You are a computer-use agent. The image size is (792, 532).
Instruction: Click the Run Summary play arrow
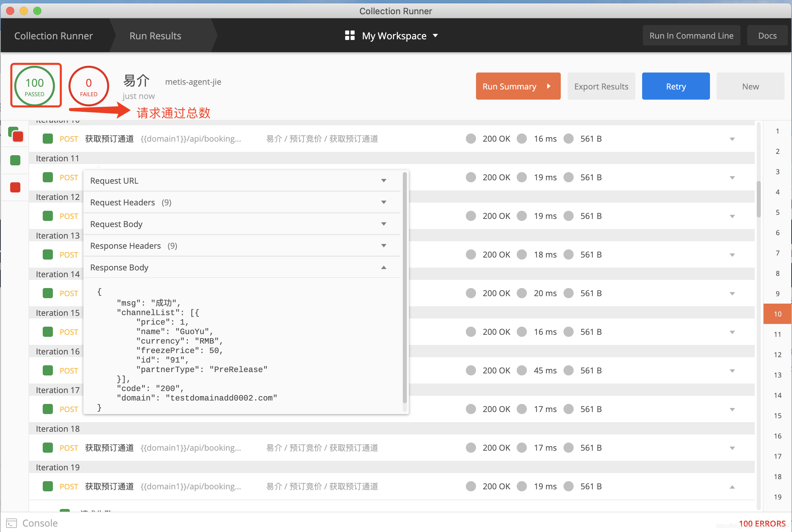549,86
